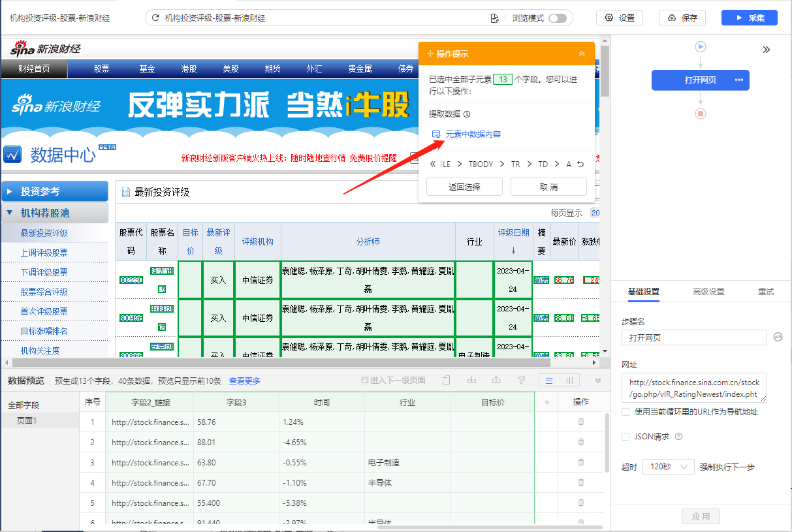
Task: Click 元素中数据内容 extraction link
Action: 473,134
